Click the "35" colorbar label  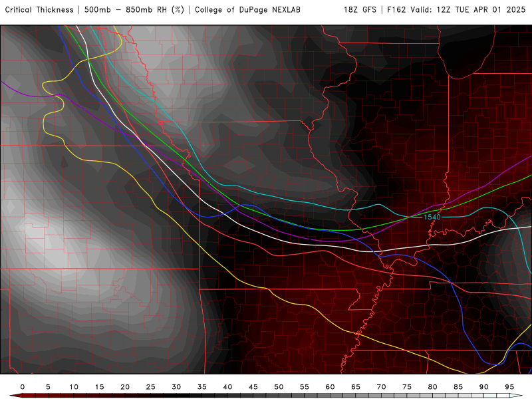[202, 387]
